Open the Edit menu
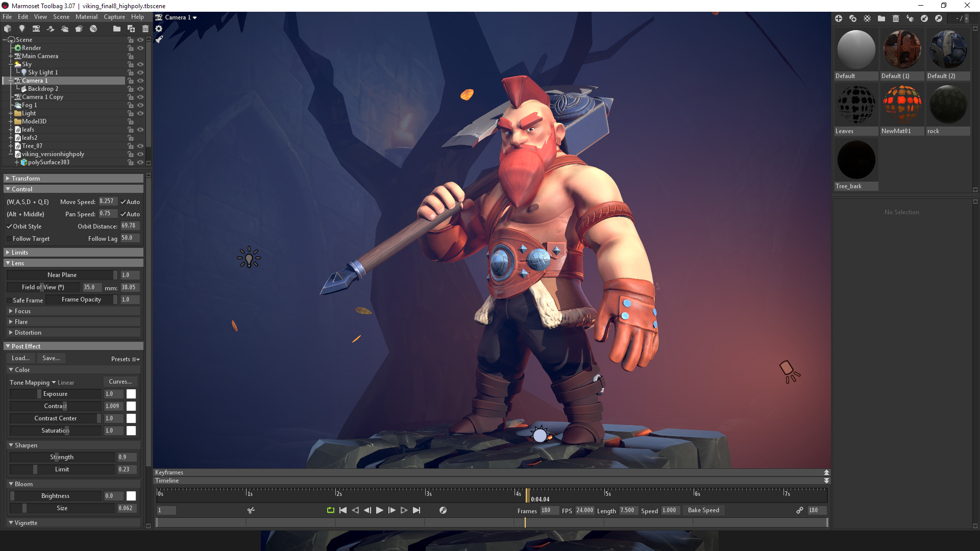Image resolution: width=980 pixels, height=551 pixels. pyautogui.click(x=23, y=17)
